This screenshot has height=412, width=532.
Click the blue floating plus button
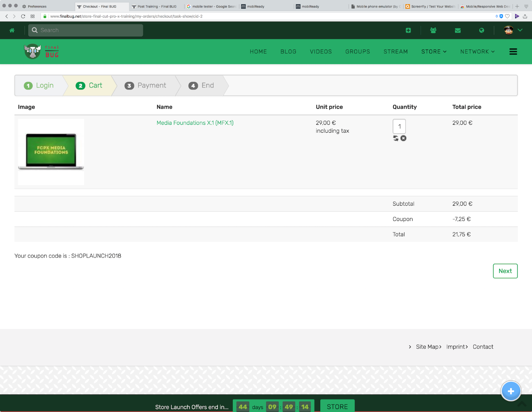click(x=511, y=391)
